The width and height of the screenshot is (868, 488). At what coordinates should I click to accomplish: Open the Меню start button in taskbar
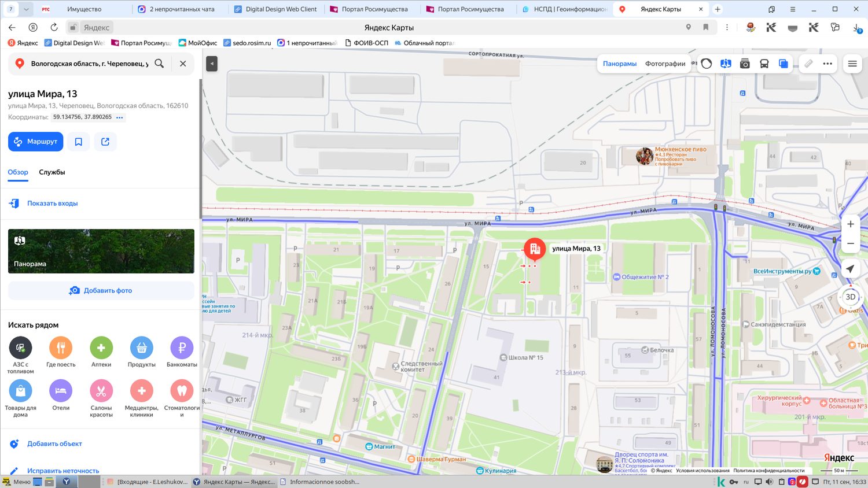[16, 482]
